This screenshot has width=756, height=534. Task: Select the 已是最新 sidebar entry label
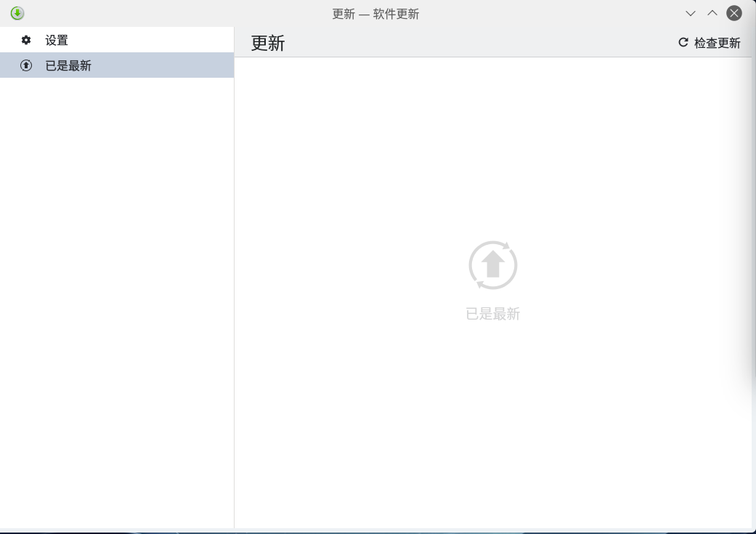pos(68,65)
